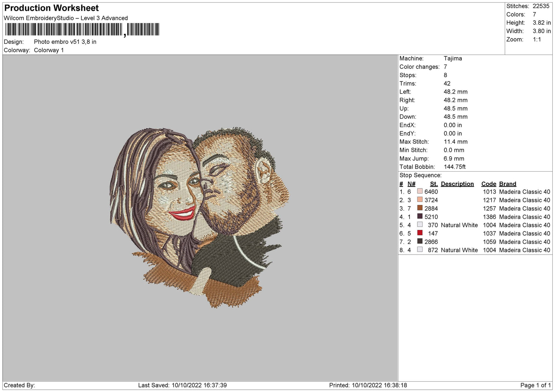Click the Machine value Tajima
This screenshot has width=555, height=392.
(453, 58)
